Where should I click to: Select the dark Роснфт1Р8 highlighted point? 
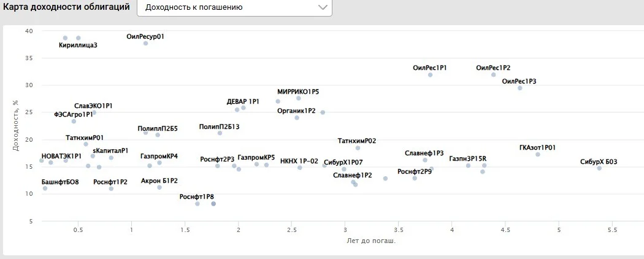[213, 204]
